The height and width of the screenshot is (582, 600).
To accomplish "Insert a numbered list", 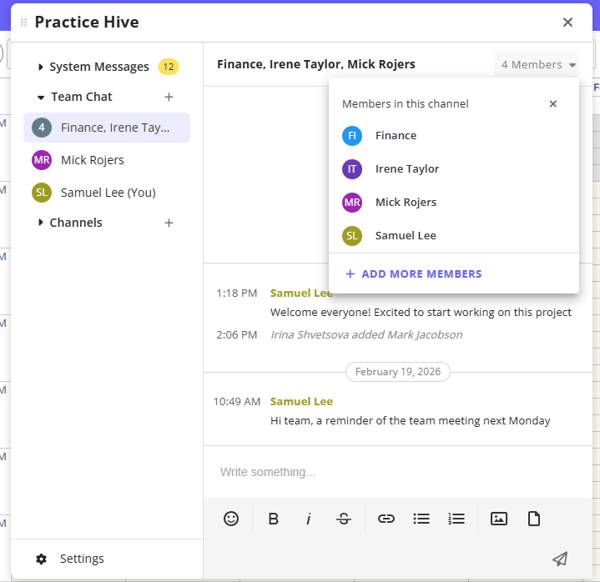I will pyautogui.click(x=456, y=518).
